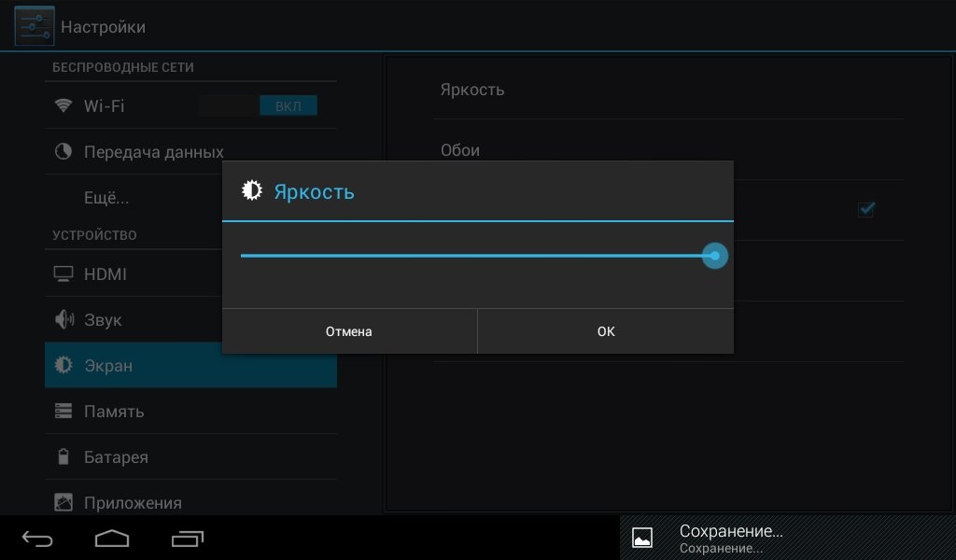Tap the storage memory icon

pyautogui.click(x=63, y=412)
